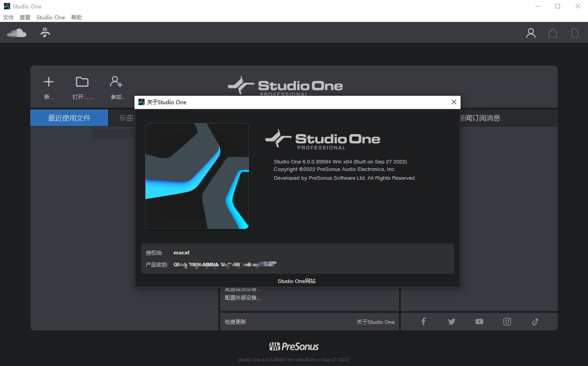Screen dimensions: 588x366
Task: Click the Studio One artwork thumbnail in dialog
Action: coord(197,176)
